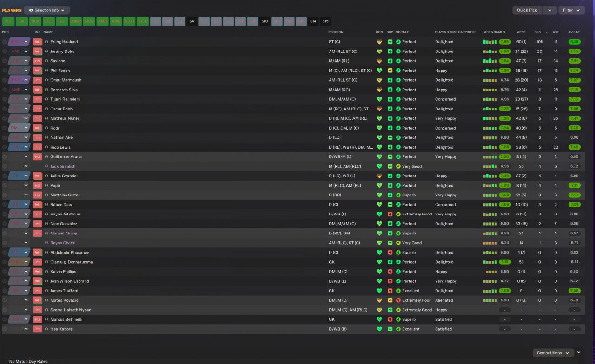595x364 pixels.
Task: Click Oscar Bobb's condition heart icon
Action: click(379, 109)
